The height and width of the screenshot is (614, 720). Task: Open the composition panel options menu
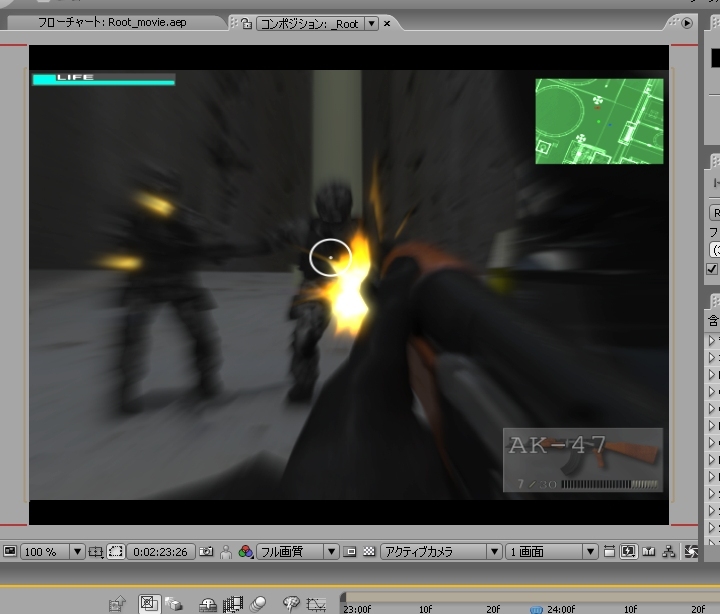(x=687, y=23)
